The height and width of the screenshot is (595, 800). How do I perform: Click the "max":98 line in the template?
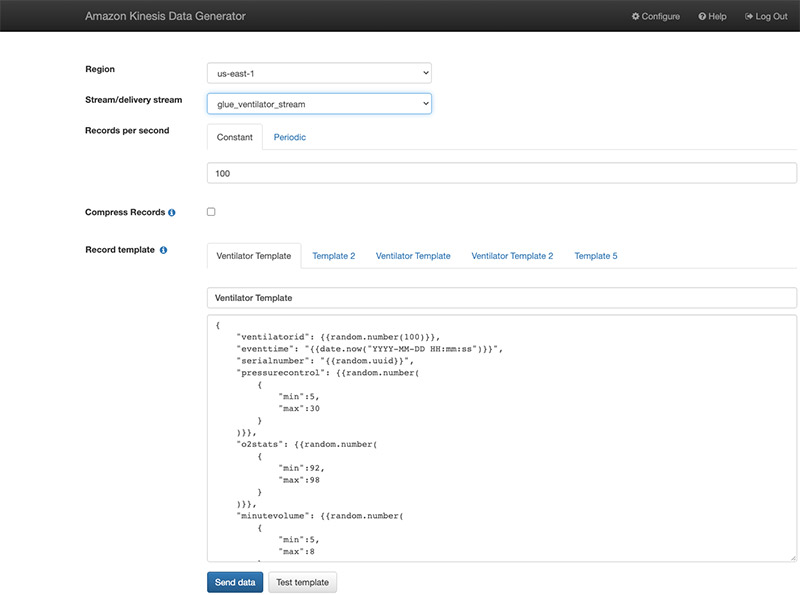click(x=299, y=480)
